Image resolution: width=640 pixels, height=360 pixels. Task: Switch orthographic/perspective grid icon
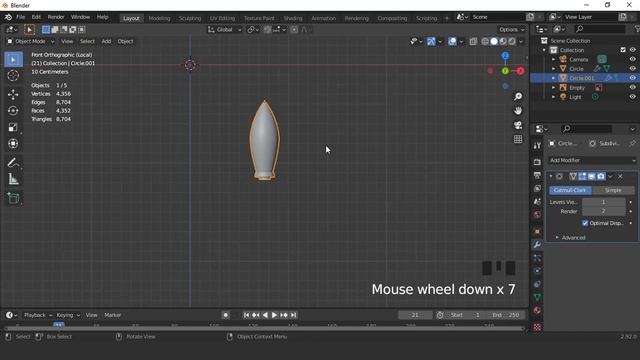pos(518,139)
